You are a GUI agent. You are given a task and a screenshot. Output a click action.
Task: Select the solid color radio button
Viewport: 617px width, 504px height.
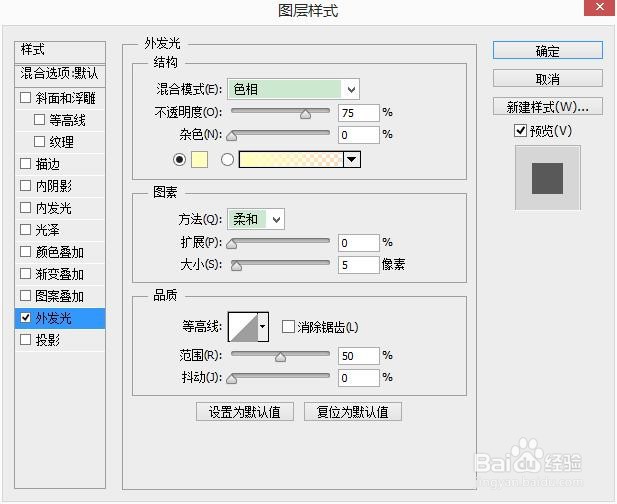coord(179,160)
